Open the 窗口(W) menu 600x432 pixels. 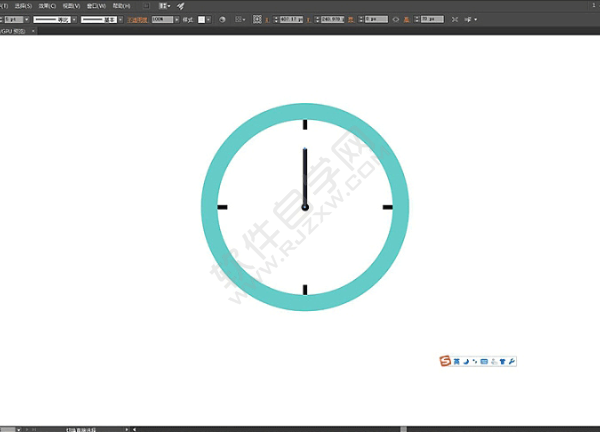pos(96,6)
